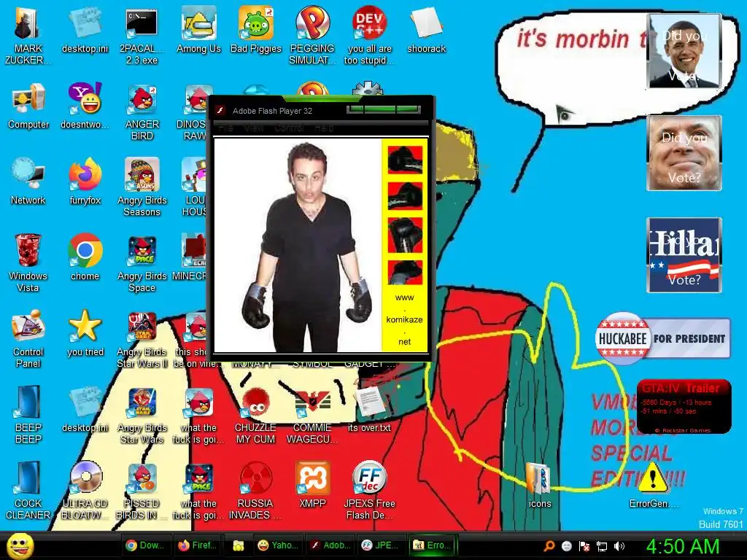
Task: Click Obama 'Did you Vote?' gadget
Action: (684, 50)
